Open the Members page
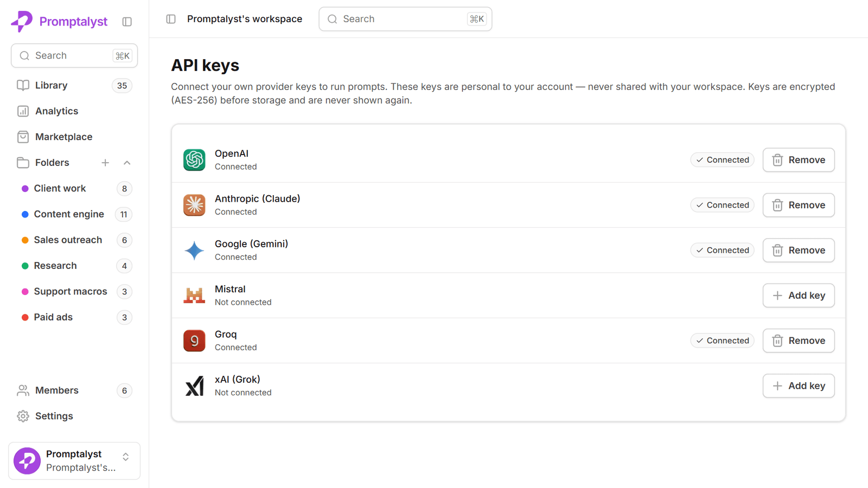868x488 pixels. click(74, 390)
